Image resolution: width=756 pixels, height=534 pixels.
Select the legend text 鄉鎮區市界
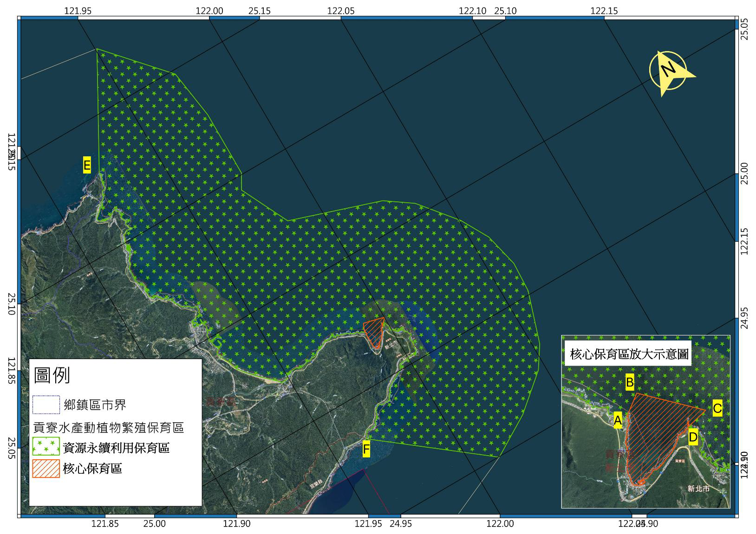pos(95,405)
